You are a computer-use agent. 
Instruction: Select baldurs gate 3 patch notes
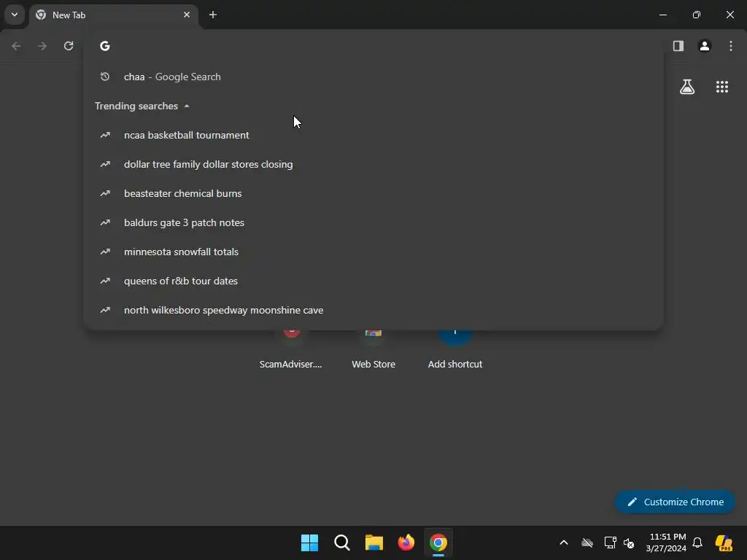[x=373, y=222]
